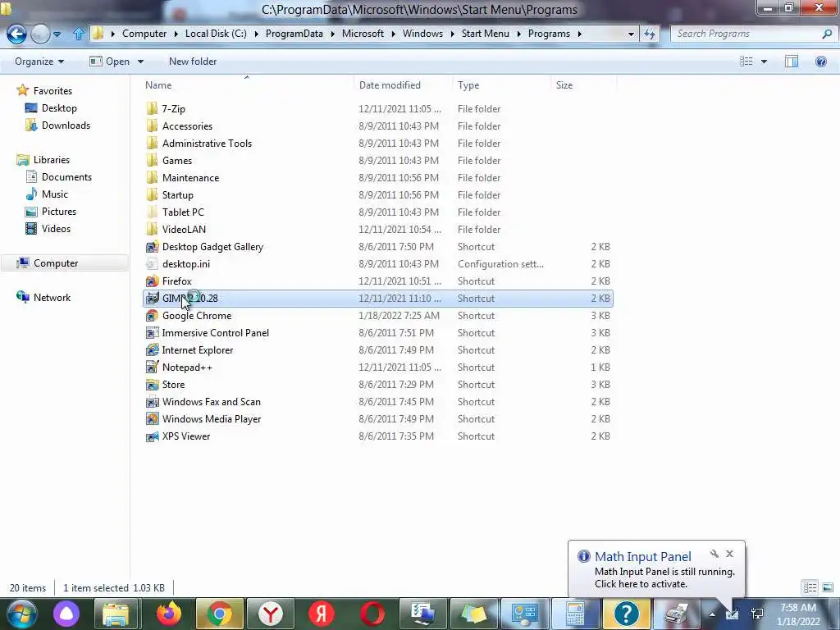Open Explorer help icon
Screen dimensions: 840x630
(x=820, y=62)
